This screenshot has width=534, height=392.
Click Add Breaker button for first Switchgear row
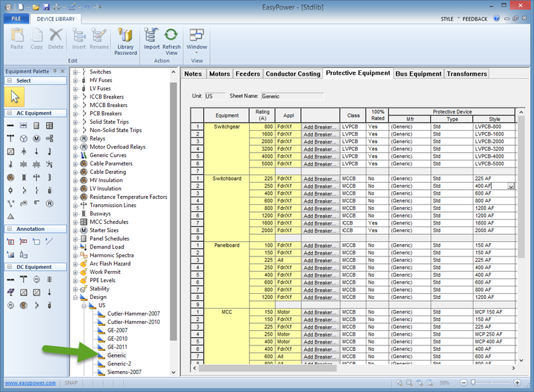(x=320, y=127)
